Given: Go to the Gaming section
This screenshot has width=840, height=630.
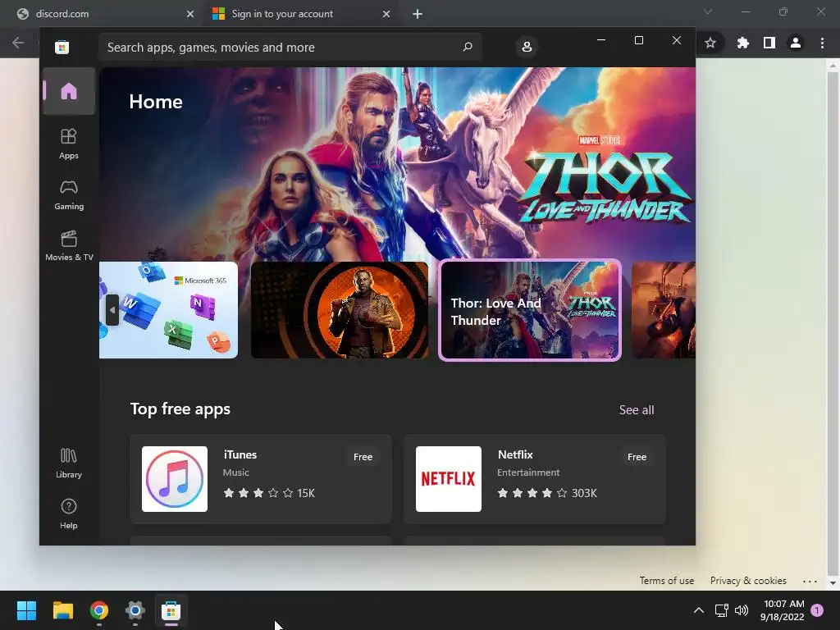Looking at the screenshot, I should click(69, 195).
